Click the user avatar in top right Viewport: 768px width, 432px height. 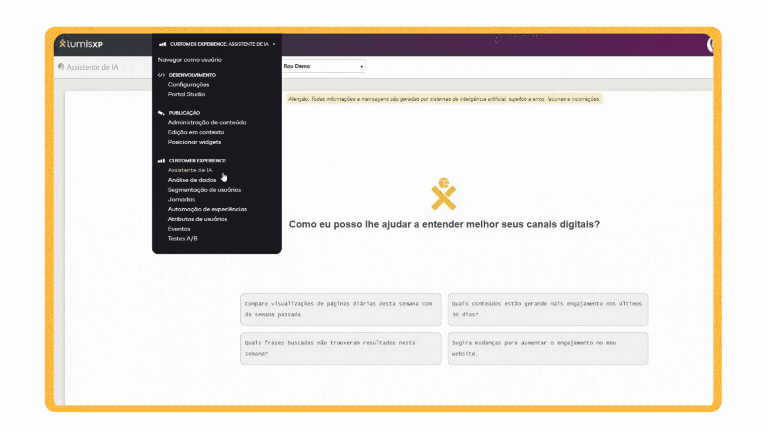click(x=710, y=45)
